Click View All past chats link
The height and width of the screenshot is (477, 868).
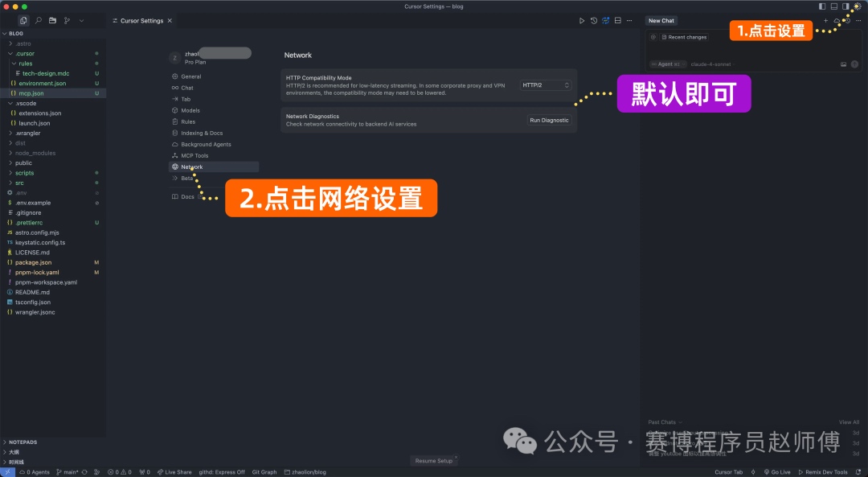[849, 422]
